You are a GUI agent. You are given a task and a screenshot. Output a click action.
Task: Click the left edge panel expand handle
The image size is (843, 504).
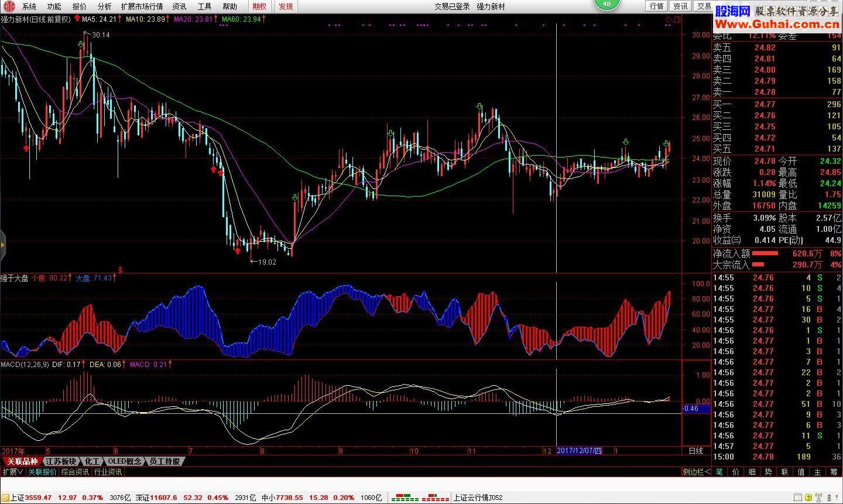(x=2, y=246)
